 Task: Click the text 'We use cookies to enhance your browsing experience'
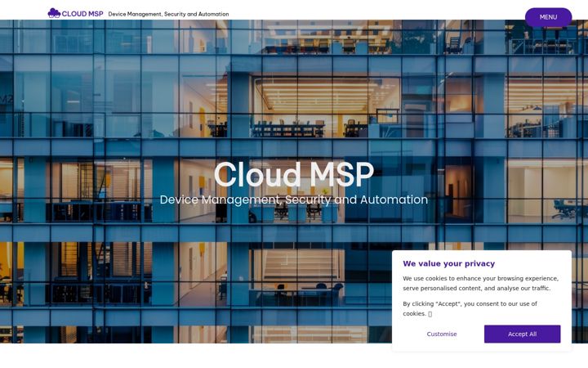[480, 278]
